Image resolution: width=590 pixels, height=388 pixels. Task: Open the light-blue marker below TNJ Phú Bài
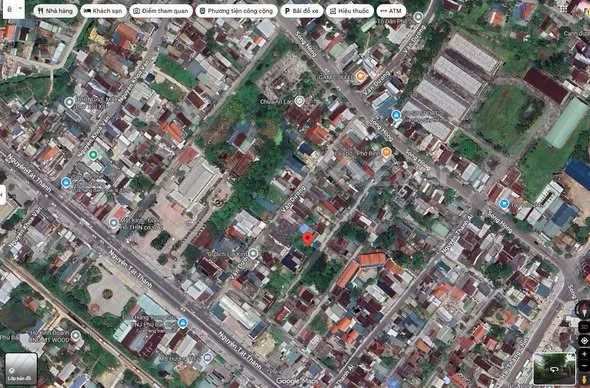click(207, 357)
